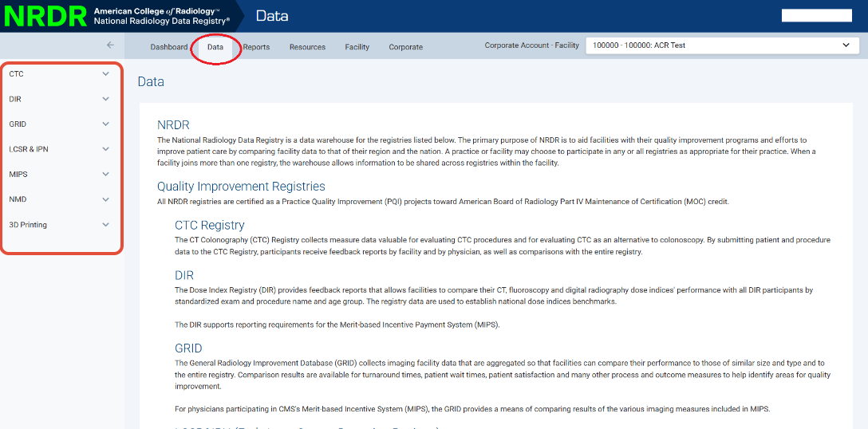
Task: Click the NRDR logo
Action: coord(45,16)
